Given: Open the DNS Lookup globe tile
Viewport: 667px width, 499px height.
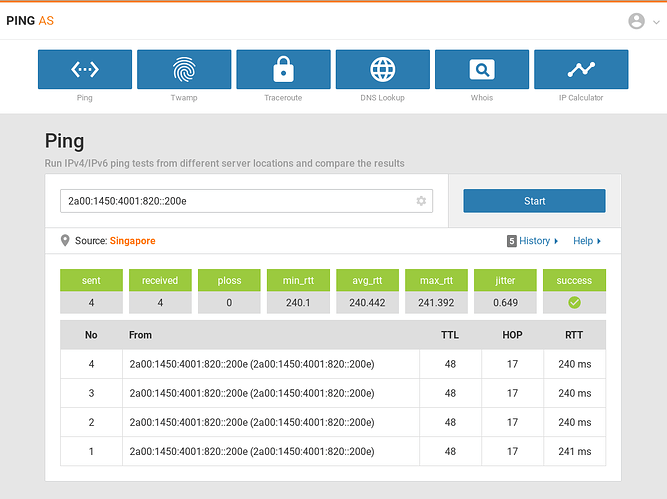Looking at the screenshot, I should 383,69.
